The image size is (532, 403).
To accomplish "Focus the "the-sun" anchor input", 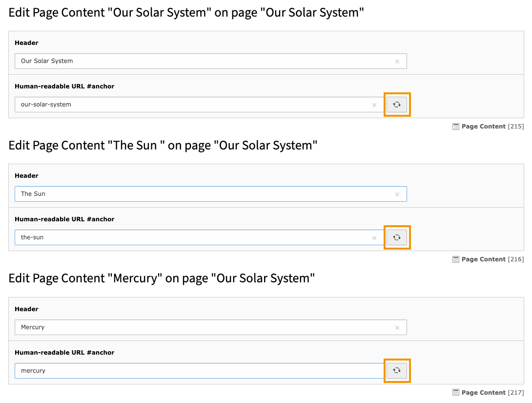I will (199, 237).
